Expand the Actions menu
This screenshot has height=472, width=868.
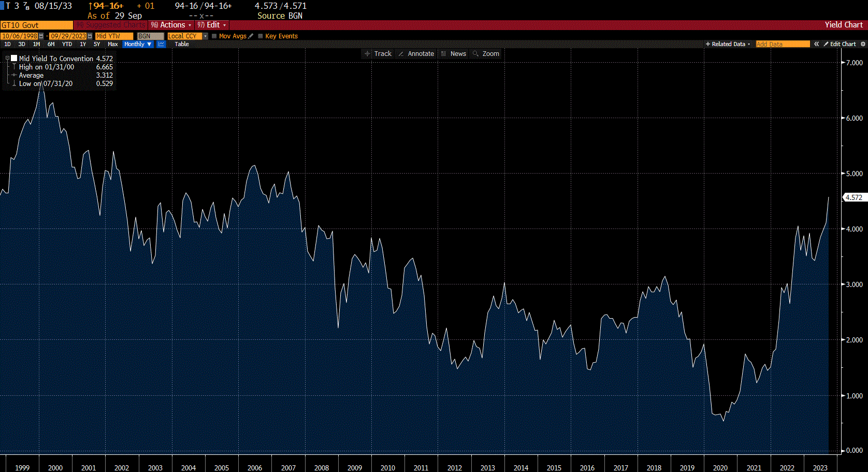(171, 25)
